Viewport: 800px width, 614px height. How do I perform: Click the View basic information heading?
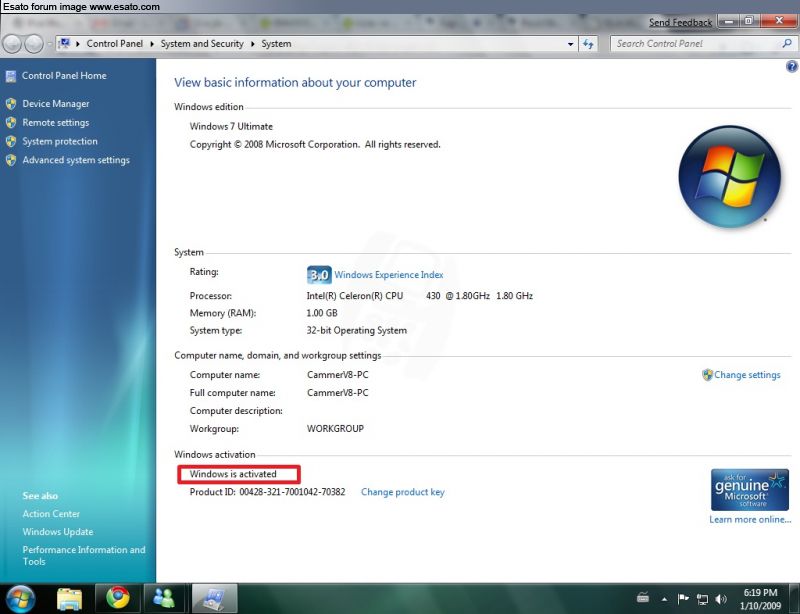click(295, 83)
